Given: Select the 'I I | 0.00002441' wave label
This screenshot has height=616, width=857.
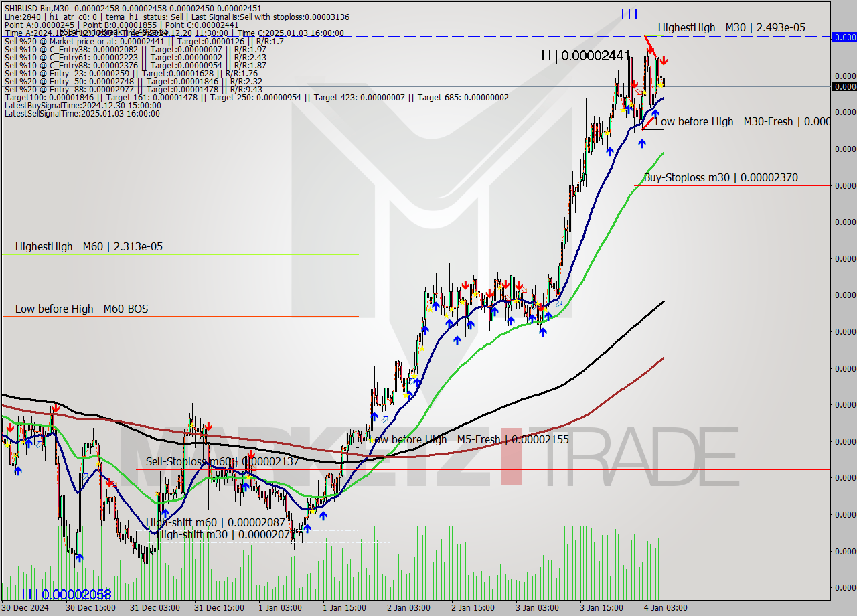Looking at the screenshot, I should (586, 56).
